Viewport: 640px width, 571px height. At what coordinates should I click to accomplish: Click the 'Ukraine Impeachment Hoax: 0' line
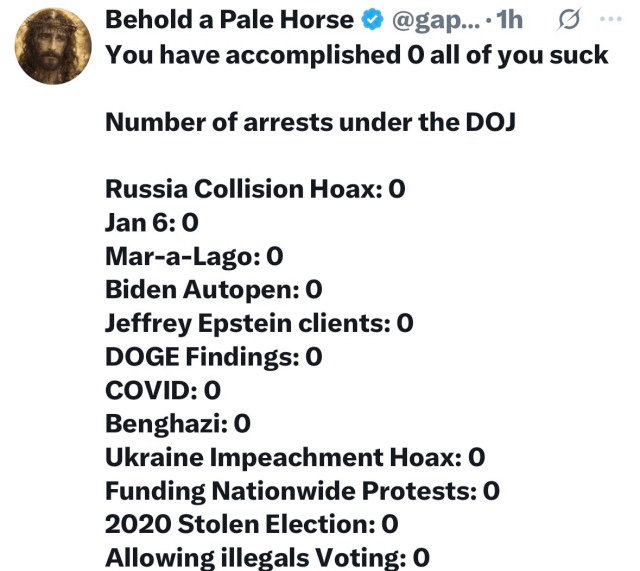[295, 457]
